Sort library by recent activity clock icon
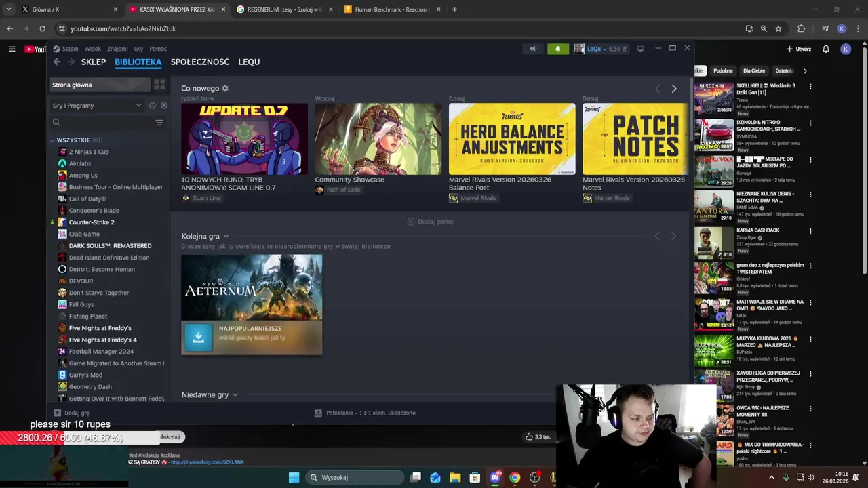868x488 pixels. pos(152,106)
